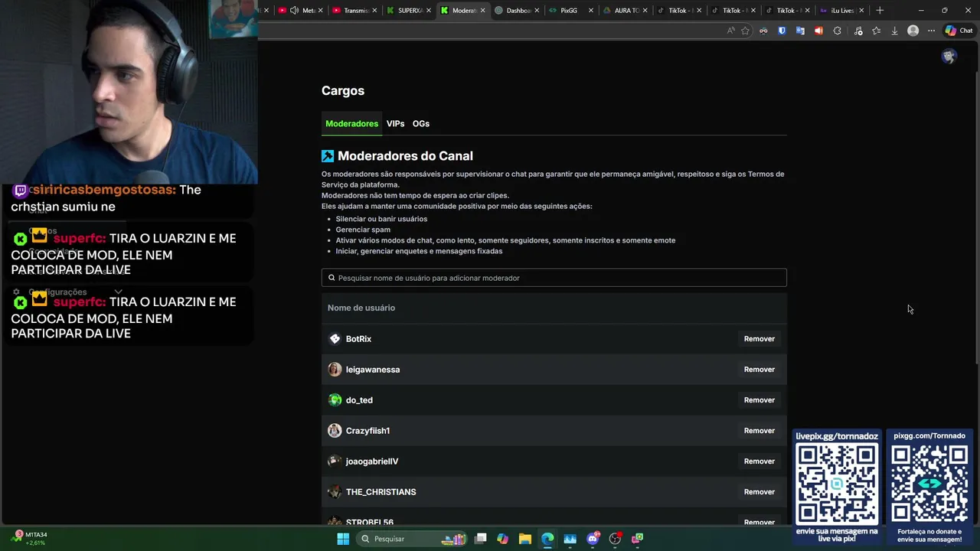
Task: Switch to the iLu Lives browser tab
Action: click(841, 11)
